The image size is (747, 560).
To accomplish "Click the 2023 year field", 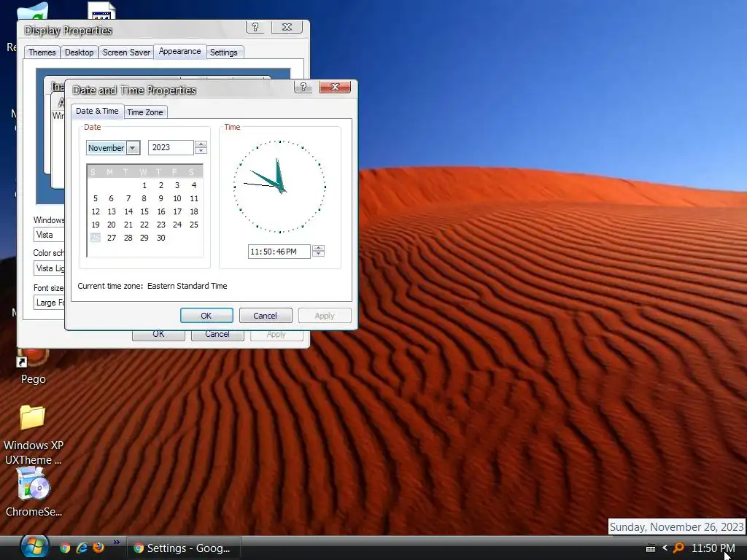I will point(171,147).
